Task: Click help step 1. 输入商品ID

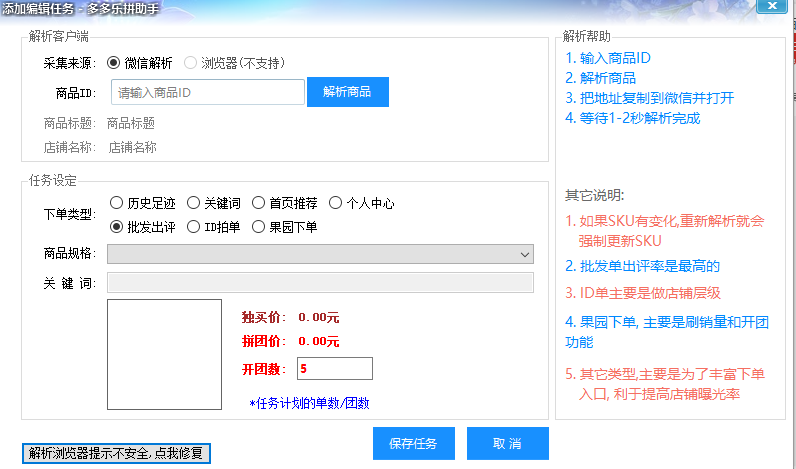Action: click(x=608, y=58)
